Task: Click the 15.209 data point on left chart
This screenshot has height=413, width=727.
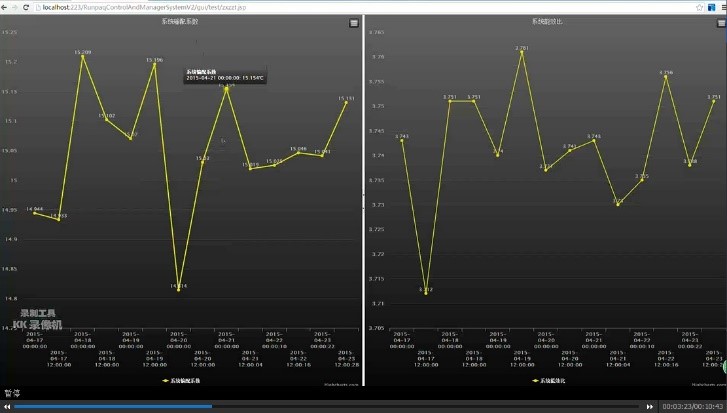Action: click(x=83, y=57)
